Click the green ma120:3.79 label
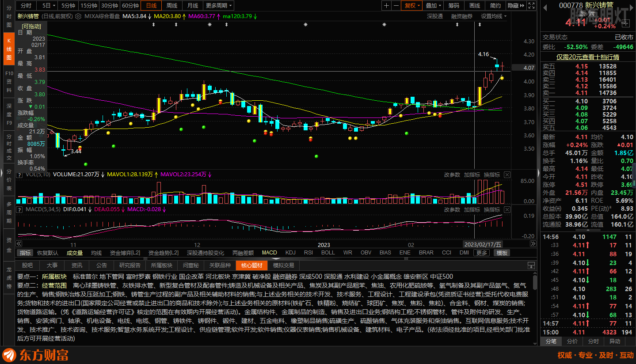The height and width of the screenshot is (364, 636). 237,16
